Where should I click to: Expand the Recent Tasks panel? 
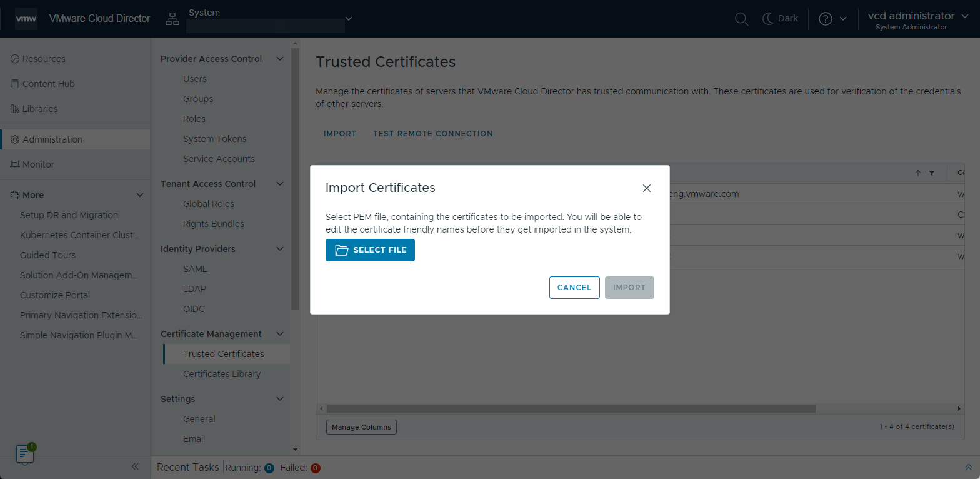(969, 468)
